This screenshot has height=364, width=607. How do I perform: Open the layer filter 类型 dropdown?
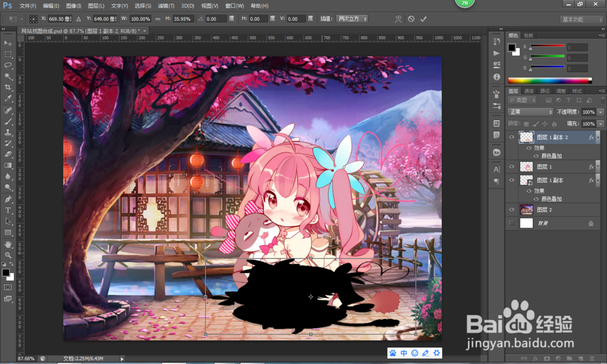[522, 100]
